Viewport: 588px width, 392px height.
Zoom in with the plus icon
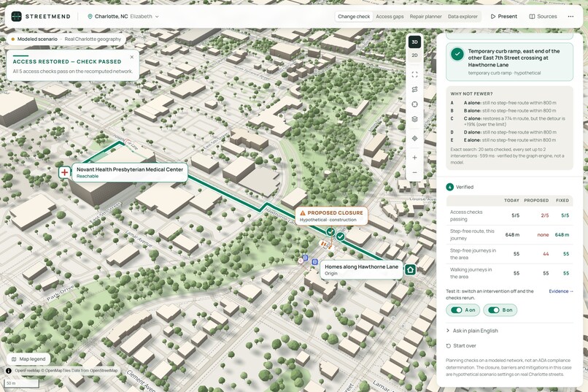414,158
